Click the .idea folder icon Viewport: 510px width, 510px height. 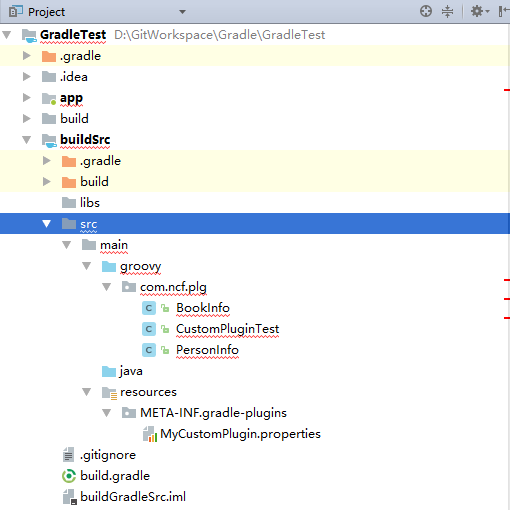49,77
